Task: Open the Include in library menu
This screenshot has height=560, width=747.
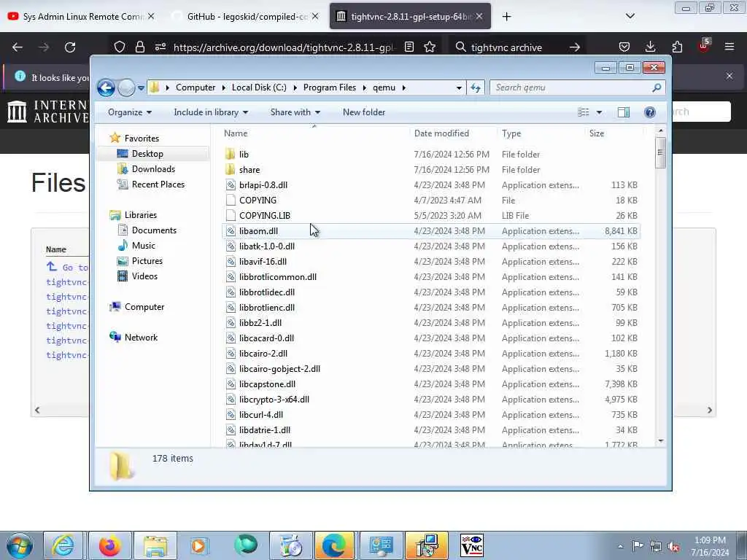Action: [x=211, y=112]
